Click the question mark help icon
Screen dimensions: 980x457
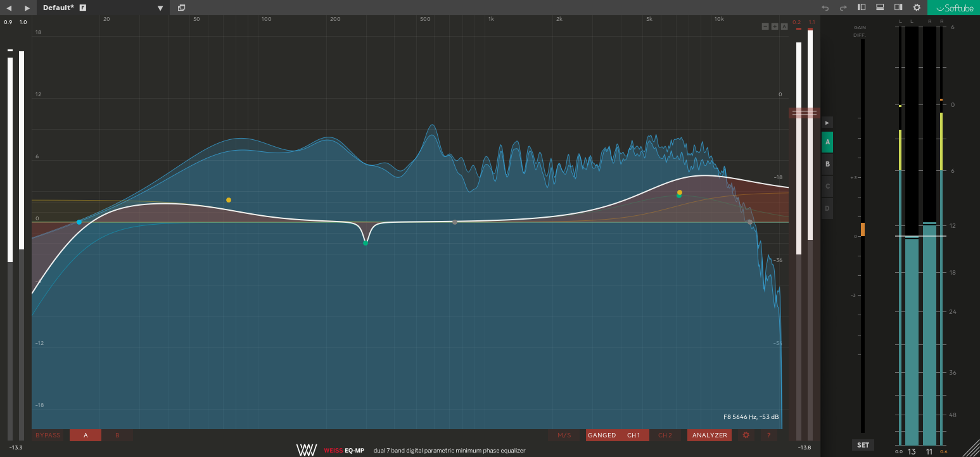point(768,435)
